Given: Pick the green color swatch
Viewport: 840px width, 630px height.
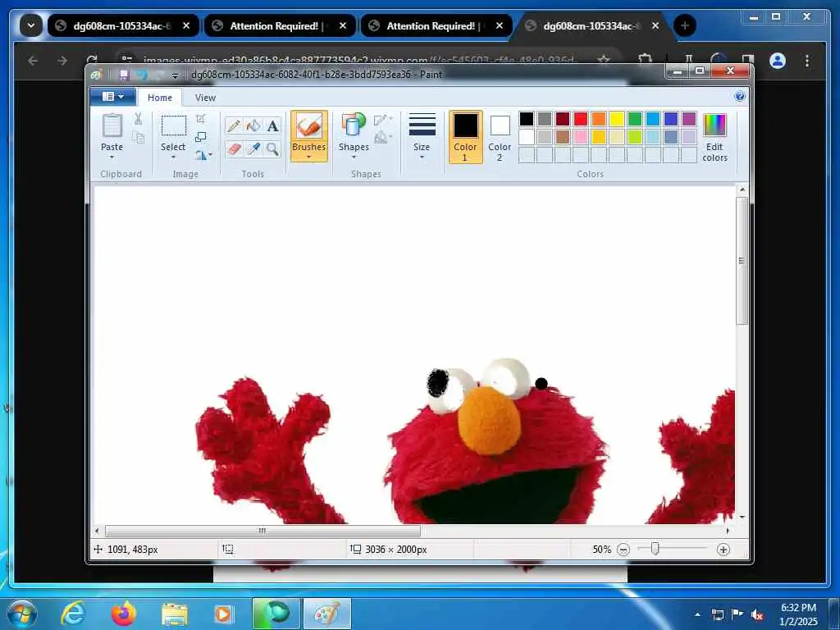Looking at the screenshot, I should click(x=635, y=119).
